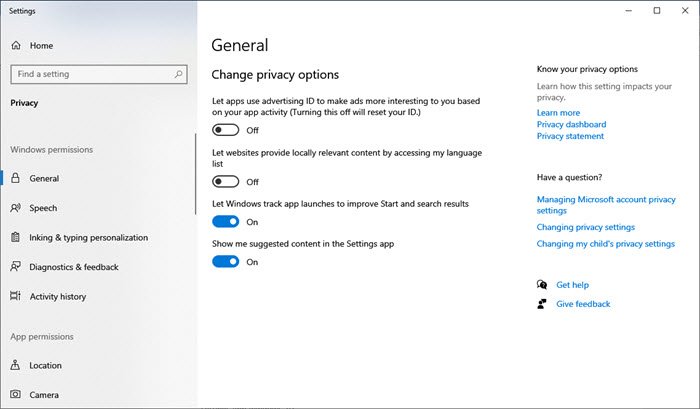Click the Inking & typing personalization icon
This screenshot has height=409, width=700.
click(x=16, y=238)
